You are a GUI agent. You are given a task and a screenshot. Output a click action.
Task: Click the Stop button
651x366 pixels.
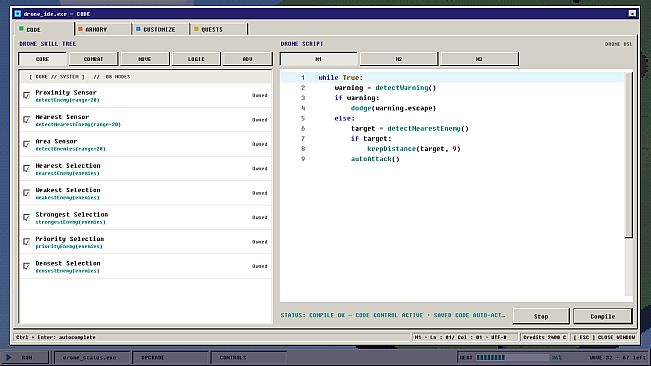point(541,316)
